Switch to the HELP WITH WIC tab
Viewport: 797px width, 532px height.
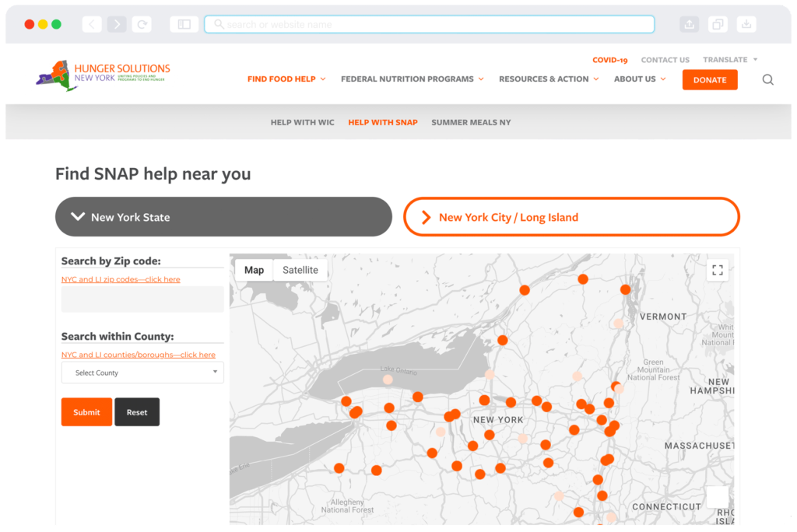pos(302,122)
